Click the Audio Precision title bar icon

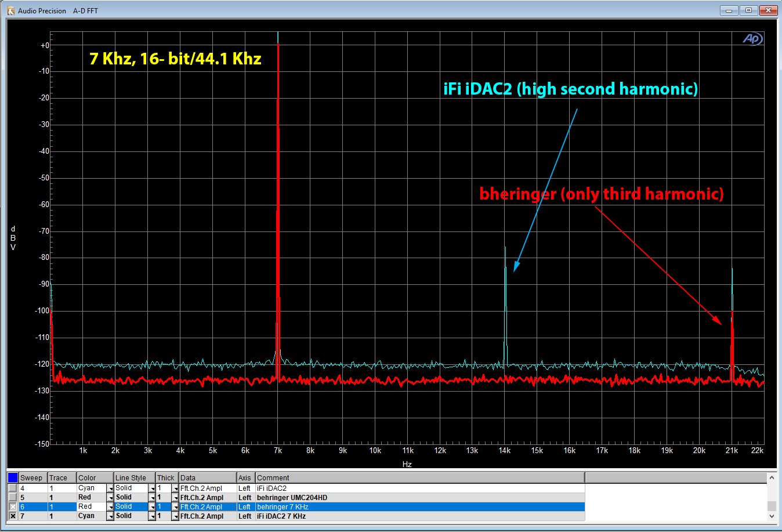tap(10, 10)
